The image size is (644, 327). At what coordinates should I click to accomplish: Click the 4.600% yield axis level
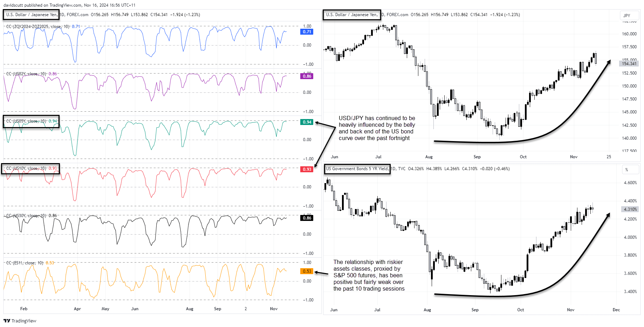coord(630,183)
